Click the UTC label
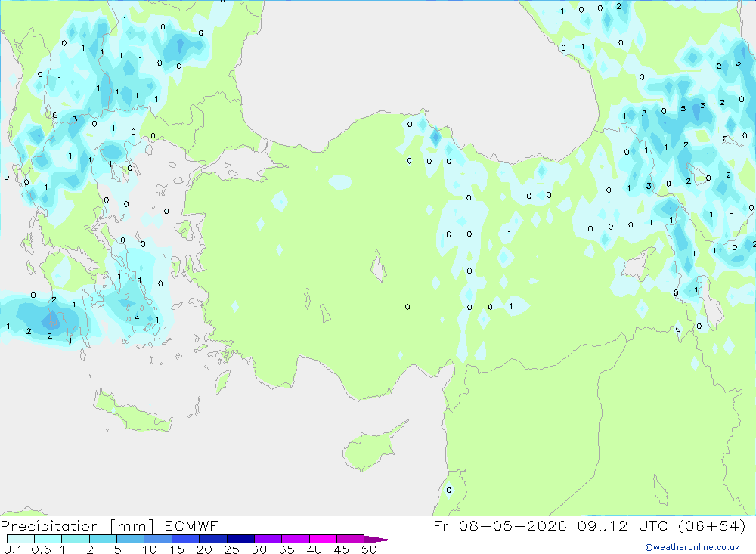Viewport: 756px width, 554px height. [x=653, y=526]
